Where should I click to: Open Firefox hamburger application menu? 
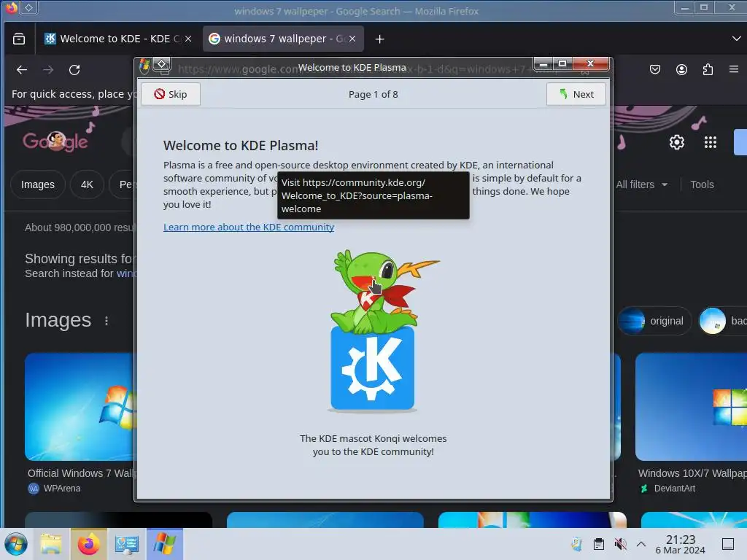coord(734,69)
